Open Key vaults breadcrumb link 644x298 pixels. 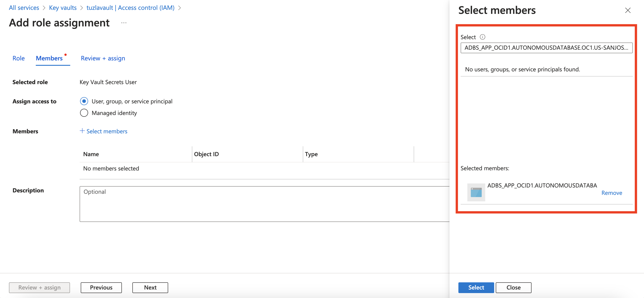click(63, 8)
